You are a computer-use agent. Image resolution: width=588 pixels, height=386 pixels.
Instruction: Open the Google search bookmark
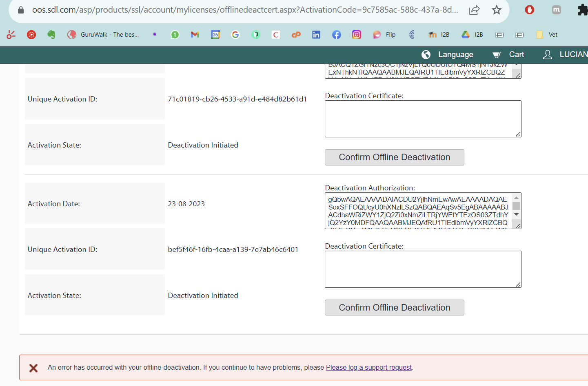(235, 35)
